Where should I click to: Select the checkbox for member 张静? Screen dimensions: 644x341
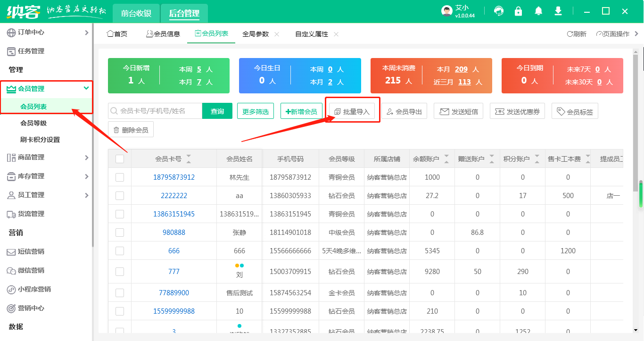(120, 233)
